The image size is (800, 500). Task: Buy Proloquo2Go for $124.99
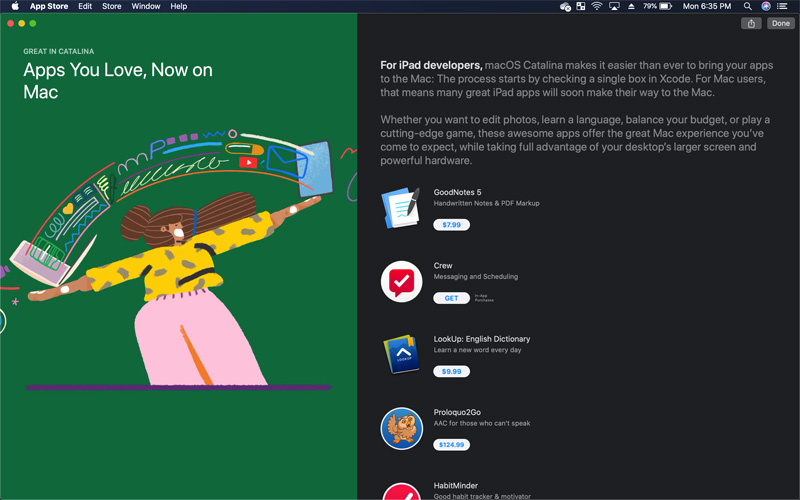point(451,444)
